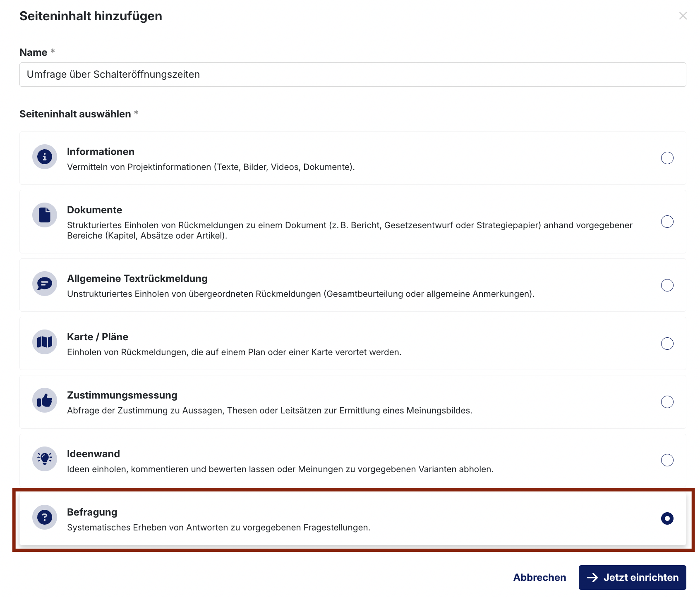Click the Ideenwand lightbulb icon
The height and width of the screenshot is (597, 700).
pos(45,459)
